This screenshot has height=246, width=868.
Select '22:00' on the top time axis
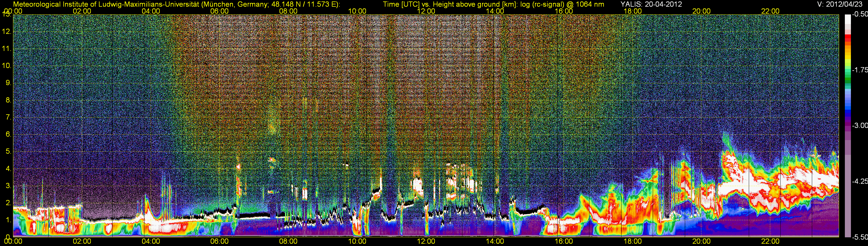coord(770,11)
